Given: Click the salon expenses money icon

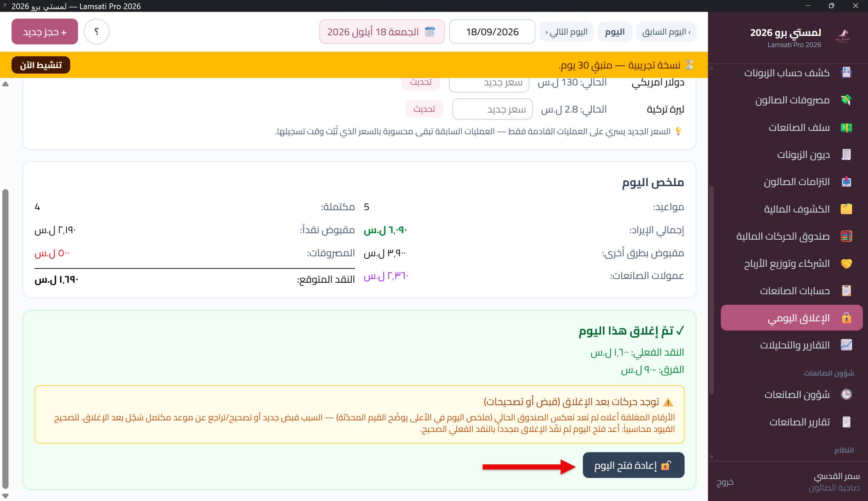Looking at the screenshot, I should tap(846, 100).
